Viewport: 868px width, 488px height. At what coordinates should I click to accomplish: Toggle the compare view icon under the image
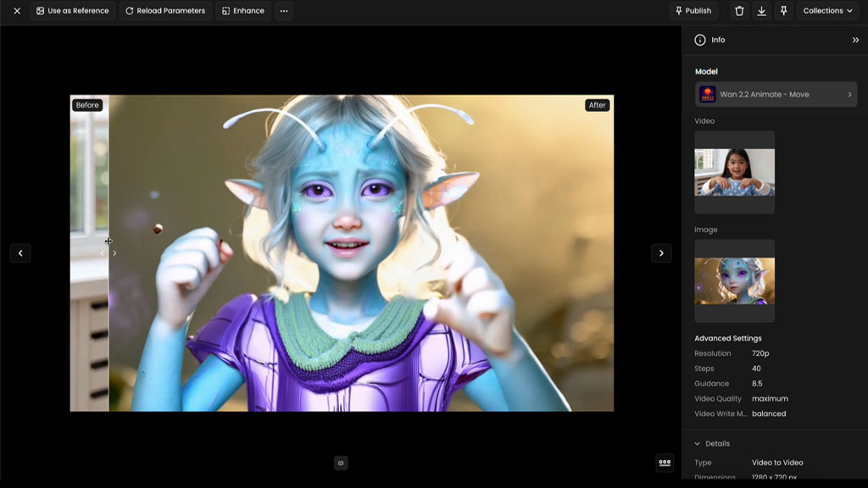(341, 463)
